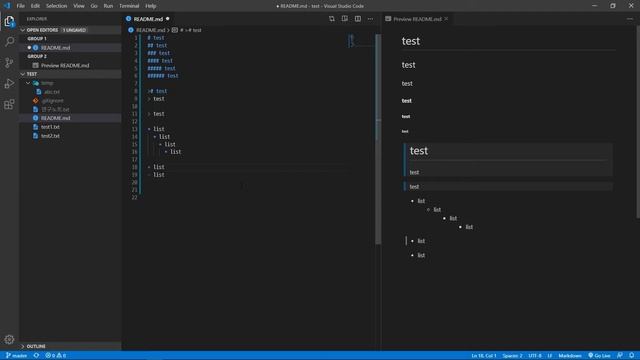Screen dimensions: 640x360
Task: Open the Go menu
Action: (94, 6)
